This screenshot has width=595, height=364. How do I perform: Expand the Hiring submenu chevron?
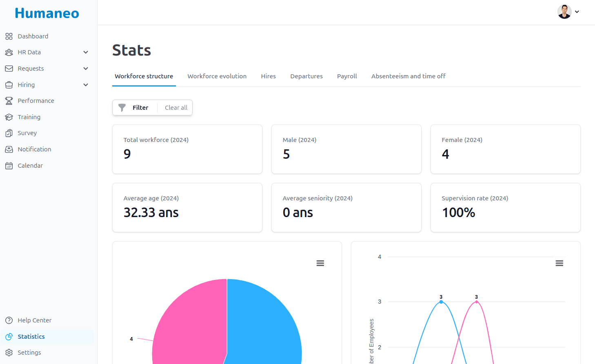pyautogui.click(x=86, y=85)
